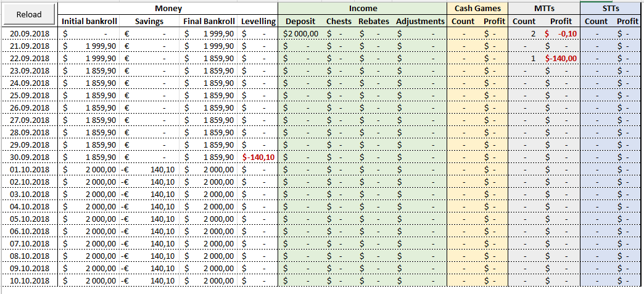Screen dimensions: 644x294
Task: Click the Final Bankroll column header
Action: (x=209, y=21)
